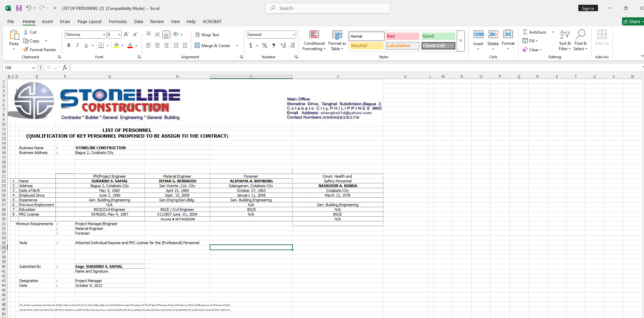Expand the cell styles gallery
644x318 pixels.
click(460, 41)
